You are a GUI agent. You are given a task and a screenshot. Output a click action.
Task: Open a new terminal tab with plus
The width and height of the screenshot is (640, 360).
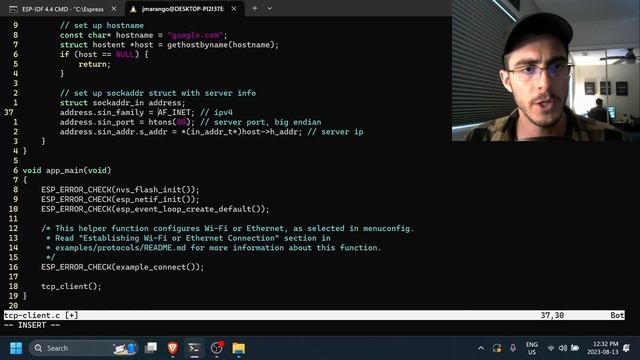coord(254,8)
